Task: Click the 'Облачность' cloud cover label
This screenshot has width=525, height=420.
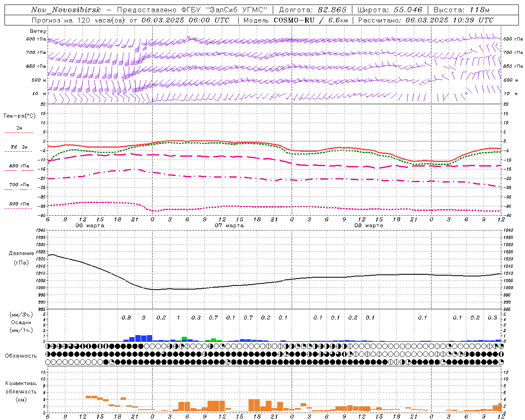Action: 21,356
